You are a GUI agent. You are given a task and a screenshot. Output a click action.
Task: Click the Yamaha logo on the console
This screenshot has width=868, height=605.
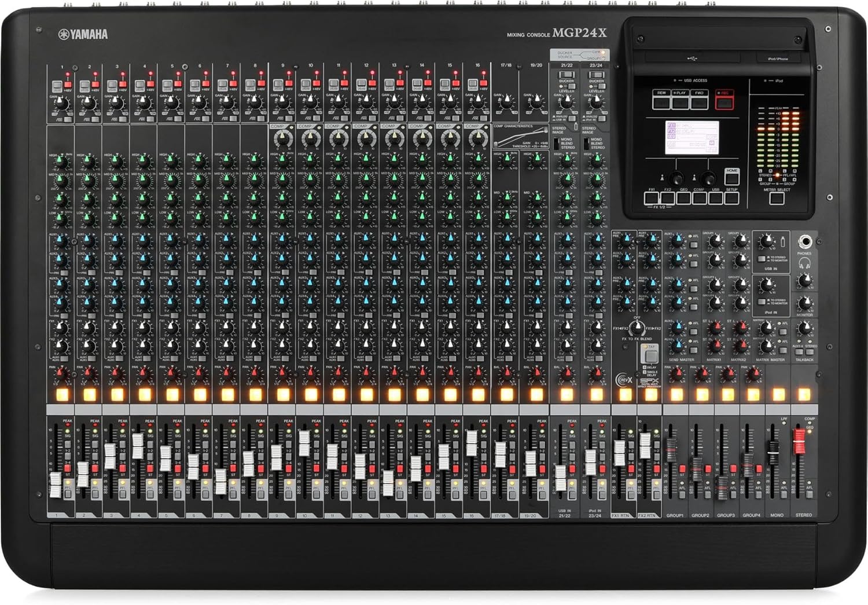[83, 34]
